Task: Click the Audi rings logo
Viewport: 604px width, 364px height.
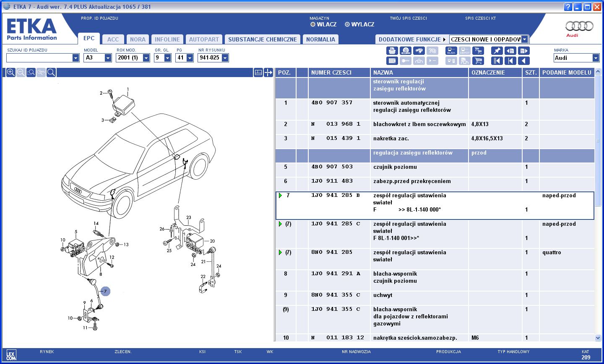Action: [x=579, y=26]
